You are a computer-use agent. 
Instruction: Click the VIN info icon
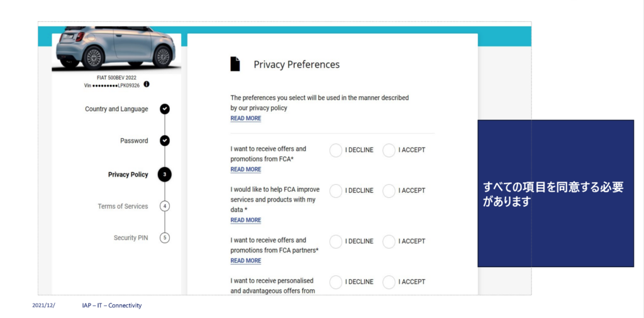point(147,84)
